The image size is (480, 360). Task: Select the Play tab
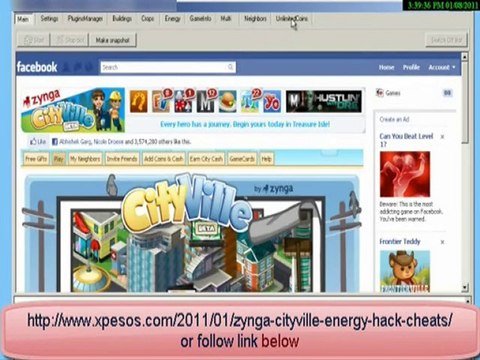59,159
